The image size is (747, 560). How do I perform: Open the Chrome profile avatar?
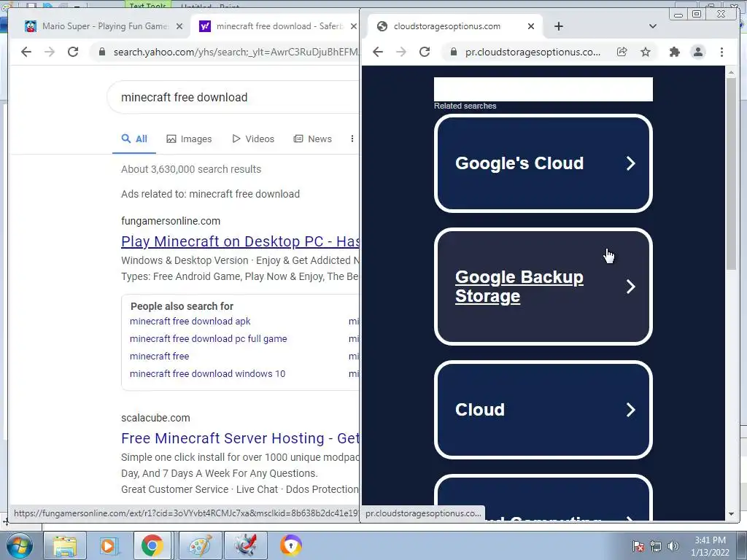pyautogui.click(x=698, y=52)
